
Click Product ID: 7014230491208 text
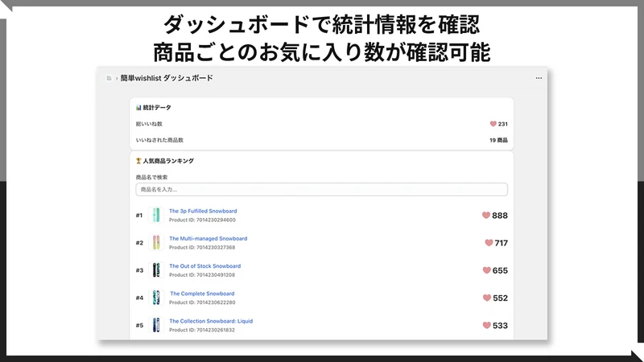[x=202, y=275]
